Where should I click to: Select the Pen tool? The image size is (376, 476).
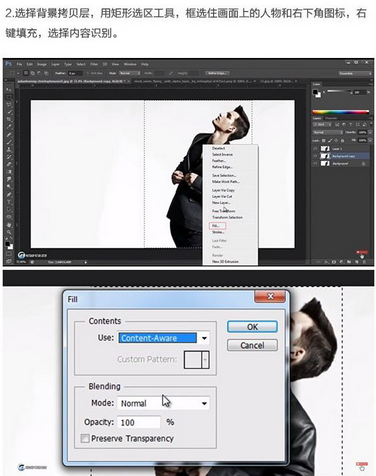9,194
